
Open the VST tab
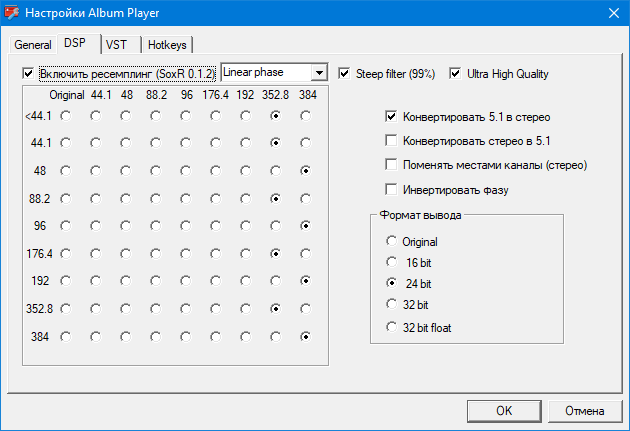point(121,45)
